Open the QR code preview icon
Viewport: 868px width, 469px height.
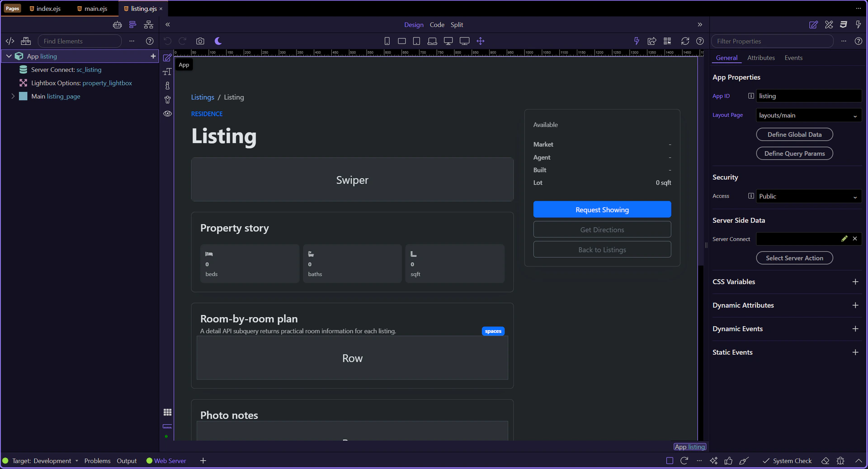coord(667,41)
